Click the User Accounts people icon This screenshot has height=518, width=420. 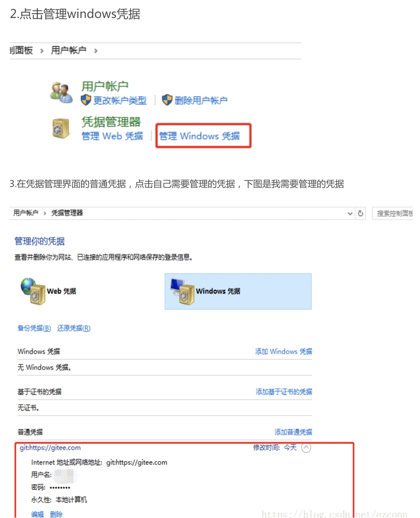61,92
